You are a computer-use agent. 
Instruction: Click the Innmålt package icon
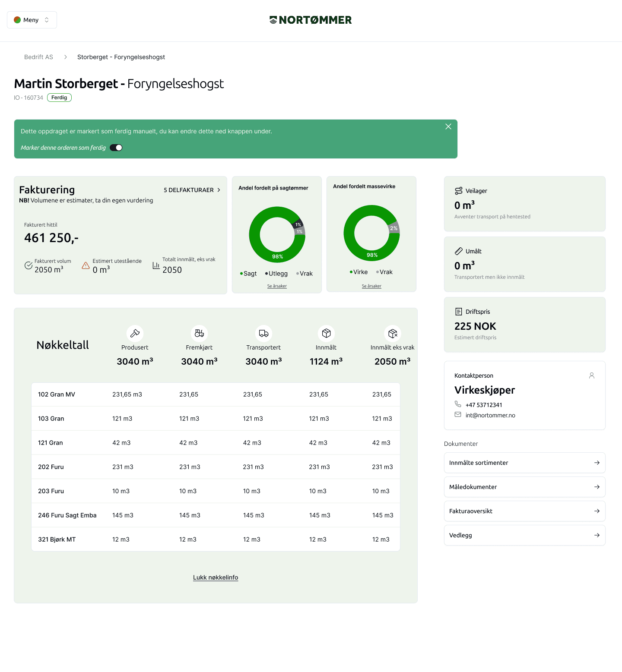[327, 332]
